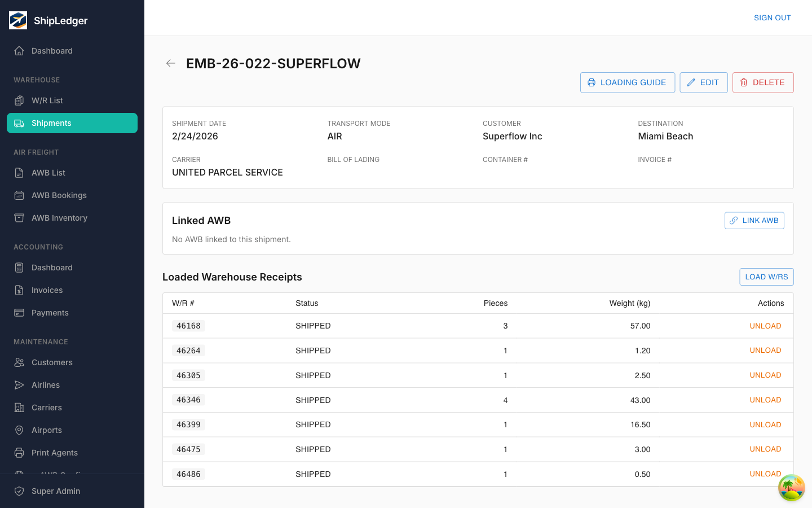Click the SIGN OUT link
The width and height of the screenshot is (812, 508).
(x=772, y=18)
